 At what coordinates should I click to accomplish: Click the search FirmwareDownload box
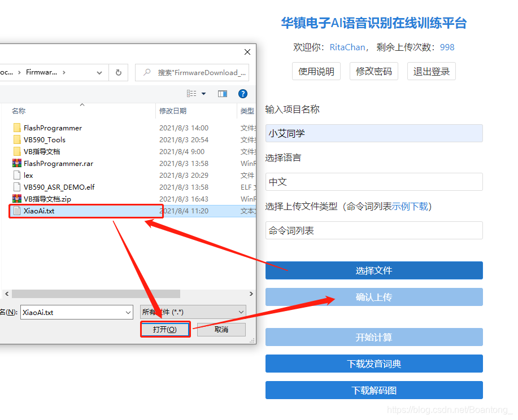[x=192, y=72]
